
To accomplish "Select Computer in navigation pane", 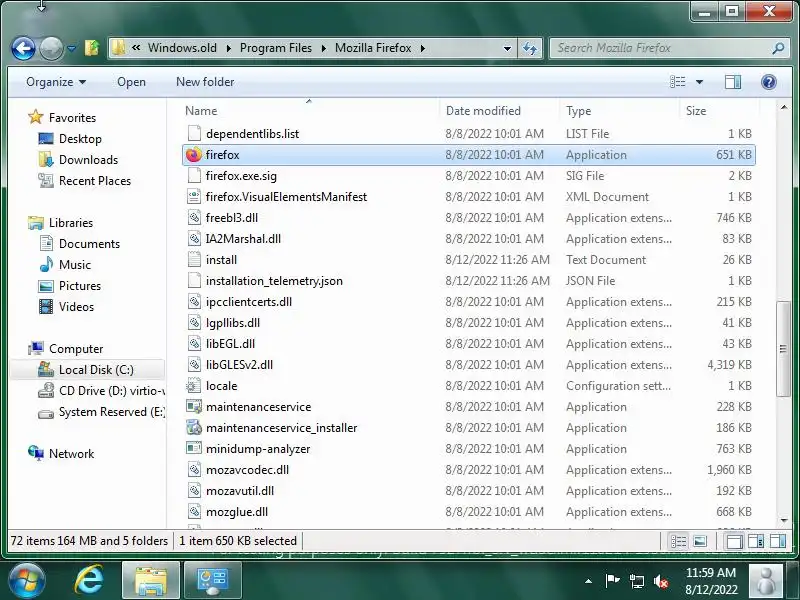I will [x=76, y=349].
